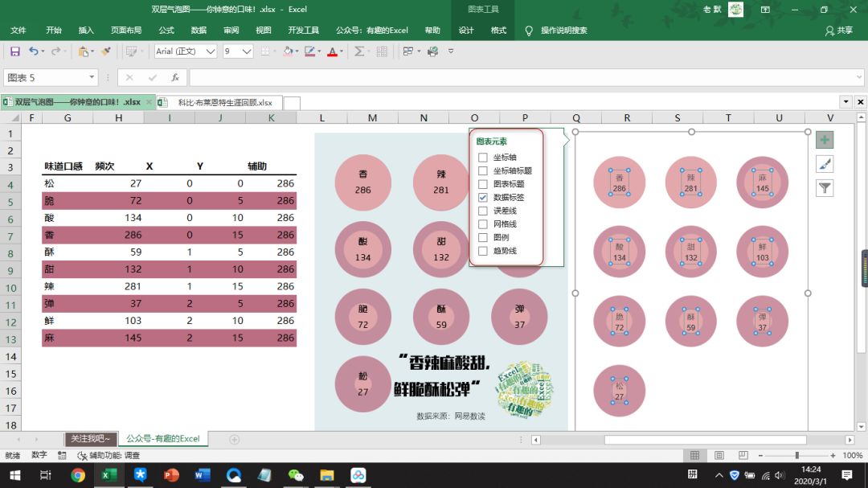Open the 插入 ribbon tab
This screenshot has height=488, width=868.
[86, 31]
